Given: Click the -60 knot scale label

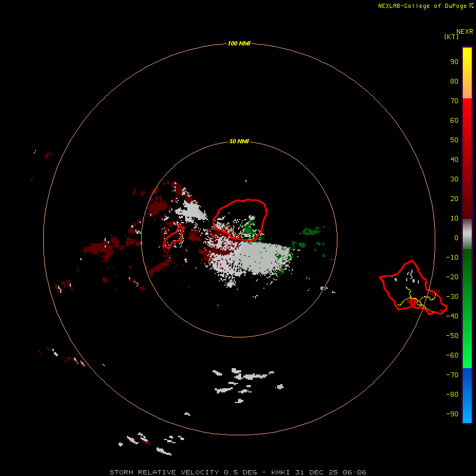Looking at the screenshot, I should click(452, 355).
